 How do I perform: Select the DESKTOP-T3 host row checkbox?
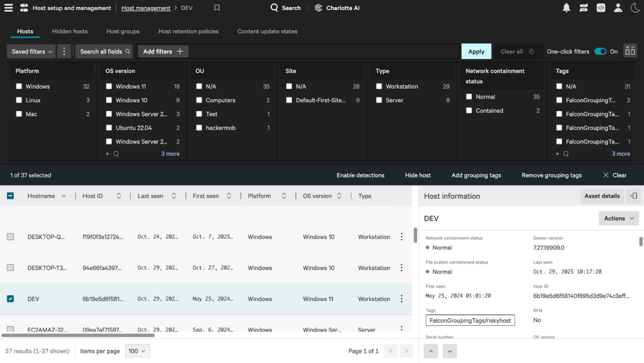(x=10, y=268)
